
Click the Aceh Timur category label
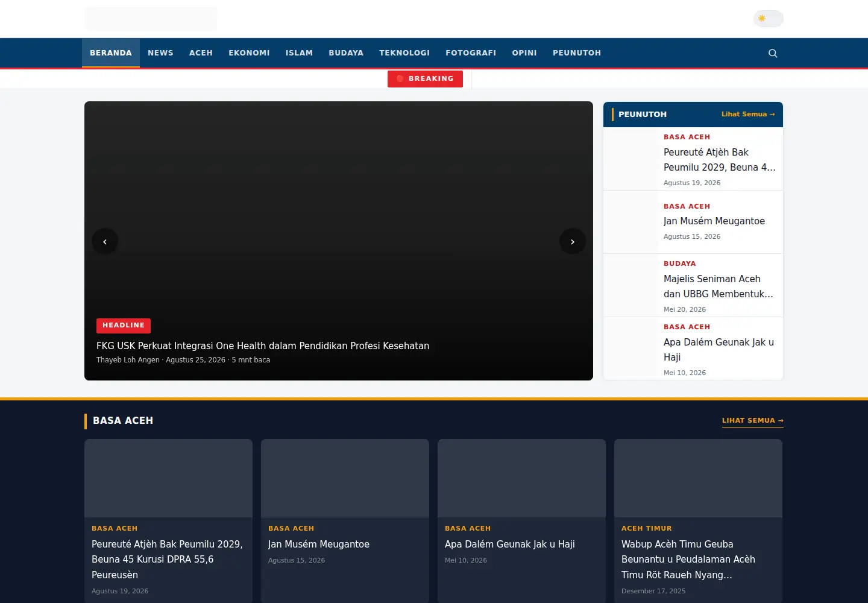pyautogui.click(x=647, y=528)
